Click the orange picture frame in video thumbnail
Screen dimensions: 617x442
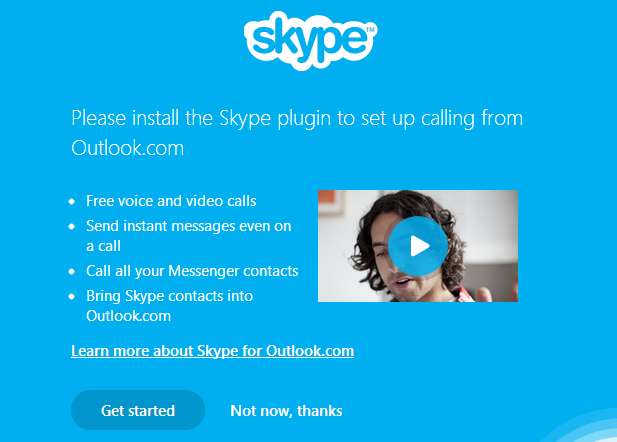click(331, 202)
